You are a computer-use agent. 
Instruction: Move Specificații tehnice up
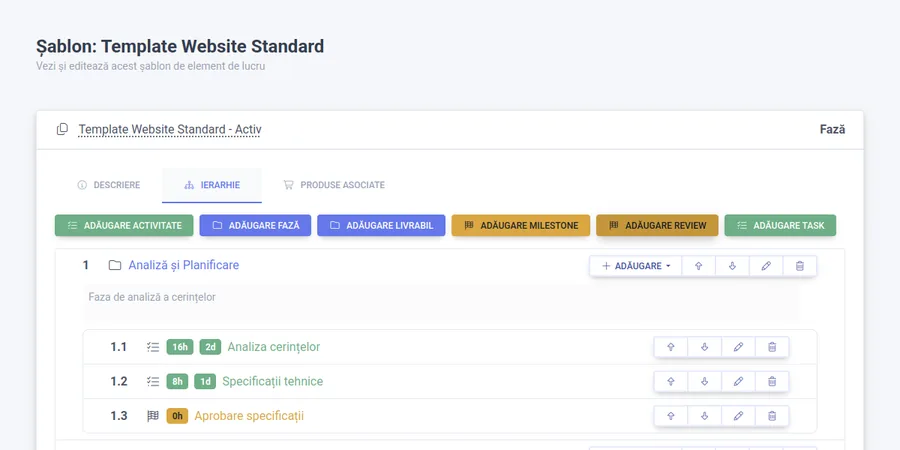(x=670, y=382)
